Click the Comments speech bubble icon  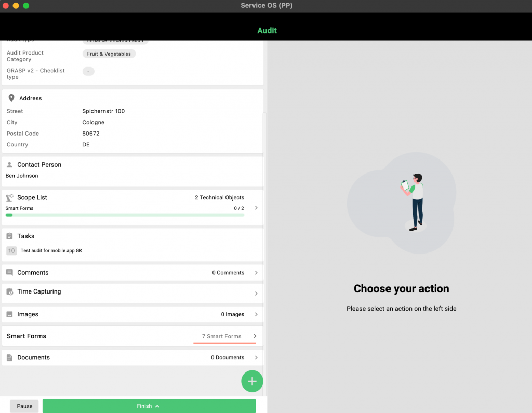point(9,273)
